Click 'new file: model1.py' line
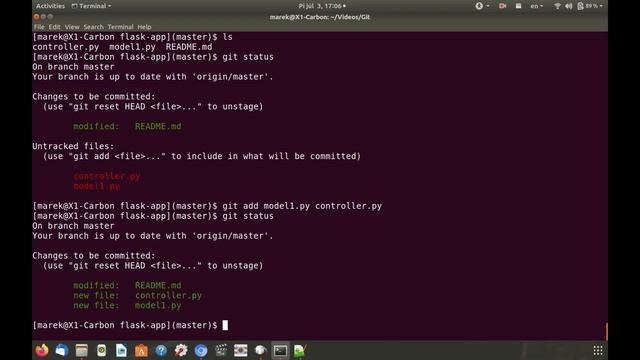This screenshot has height=360, width=640. tap(127, 305)
